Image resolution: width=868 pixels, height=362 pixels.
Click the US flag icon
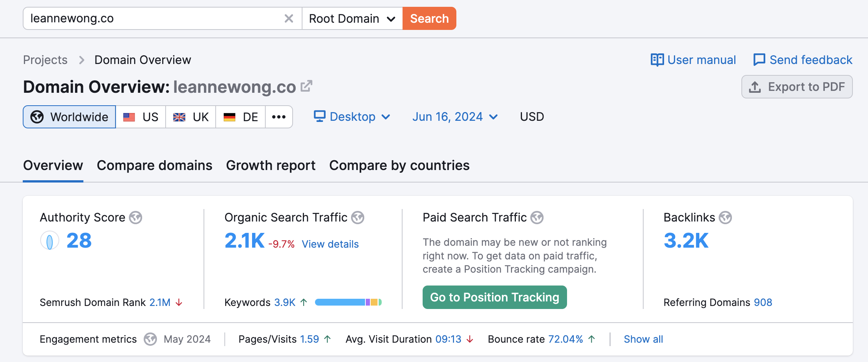tap(129, 117)
